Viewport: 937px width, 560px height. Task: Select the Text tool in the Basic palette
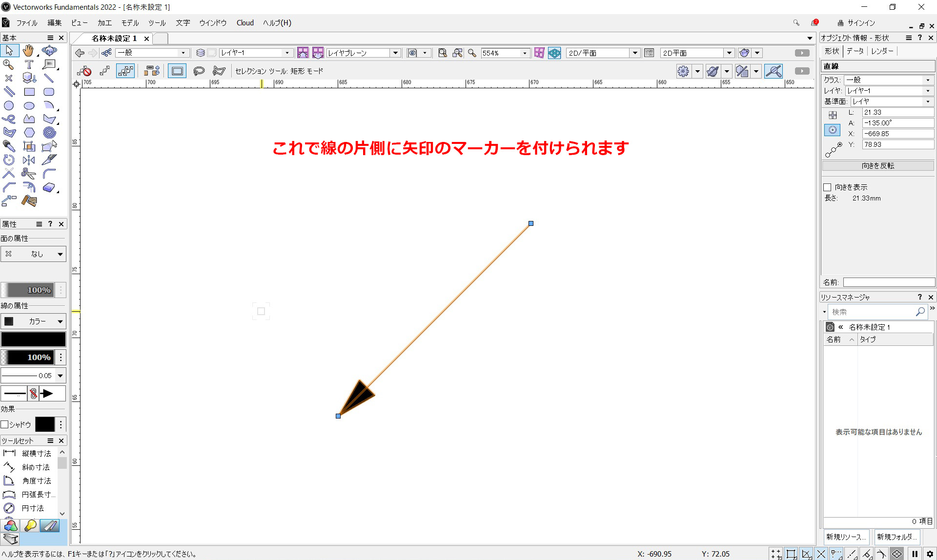[29, 64]
